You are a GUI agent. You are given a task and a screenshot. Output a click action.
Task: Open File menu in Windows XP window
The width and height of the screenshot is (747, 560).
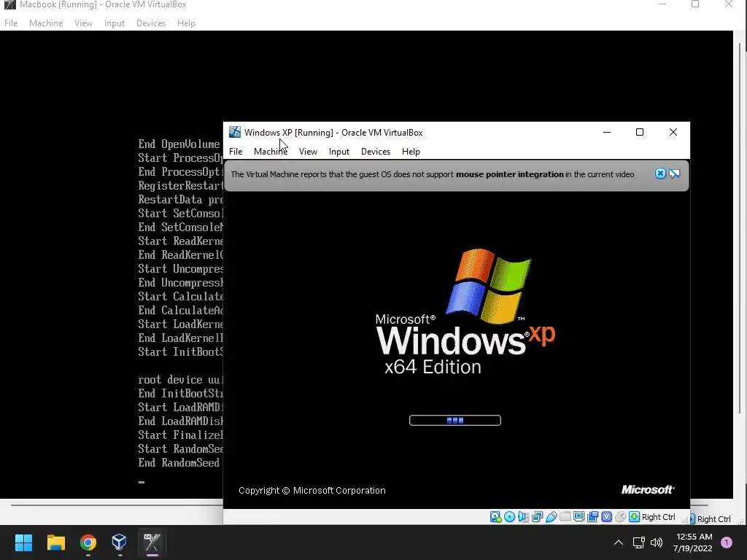[x=236, y=152]
